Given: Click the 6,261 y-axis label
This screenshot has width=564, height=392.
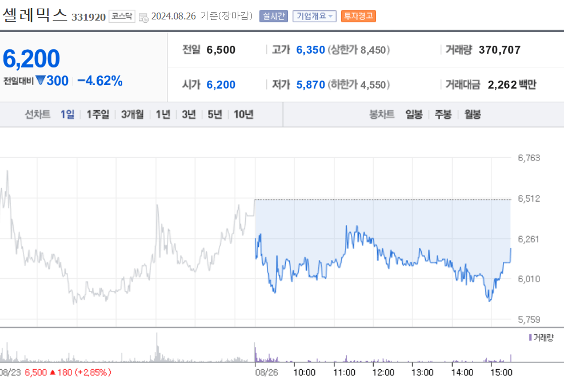Looking at the screenshot, I should pyautogui.click(x=529, y=239).
